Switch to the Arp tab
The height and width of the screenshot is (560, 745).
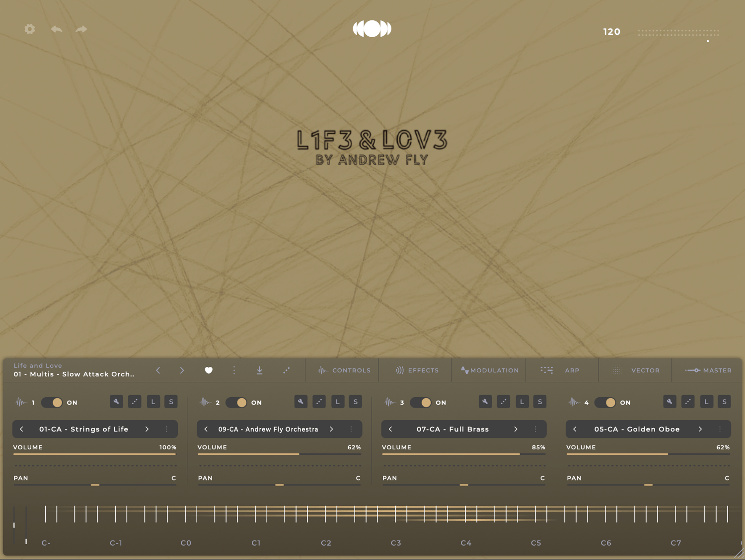562,370
